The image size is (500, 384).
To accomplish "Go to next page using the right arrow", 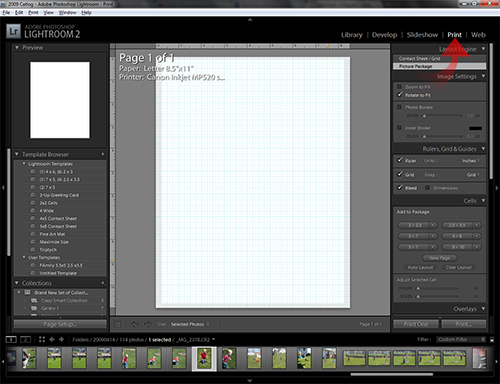I will pos(148,324).
